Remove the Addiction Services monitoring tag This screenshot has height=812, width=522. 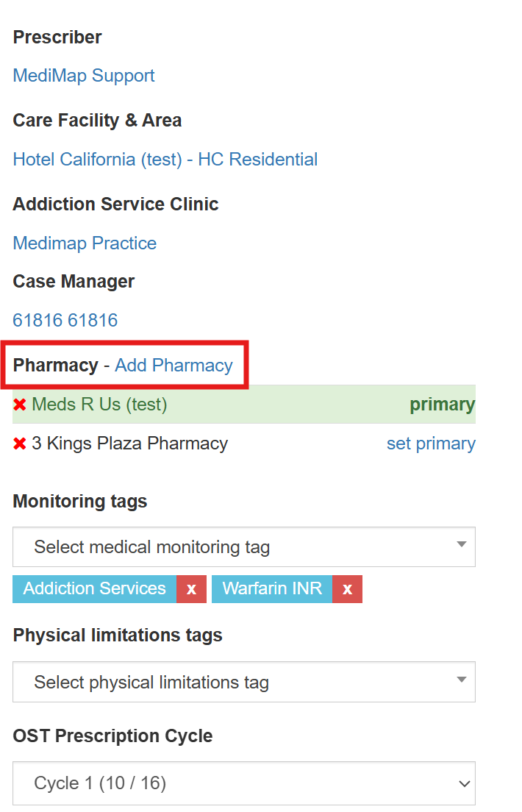click(191, 589)
